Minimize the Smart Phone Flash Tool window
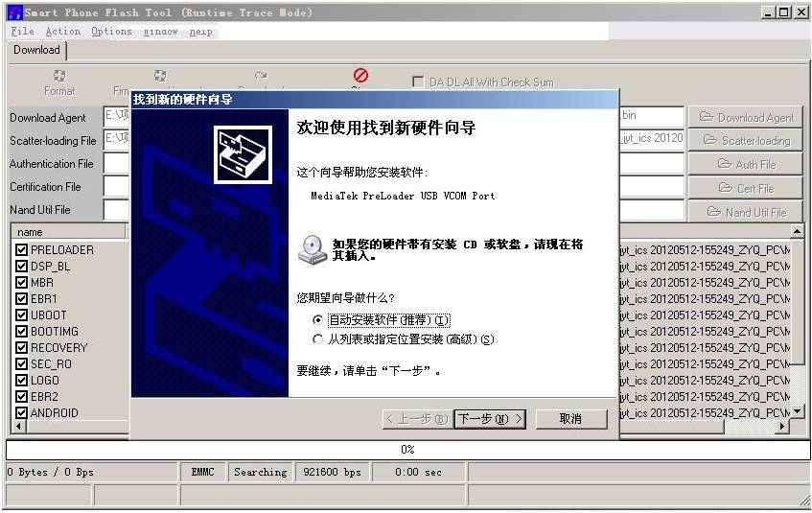The height and width of the screenshot is (513, 812). tap(769, 12)
